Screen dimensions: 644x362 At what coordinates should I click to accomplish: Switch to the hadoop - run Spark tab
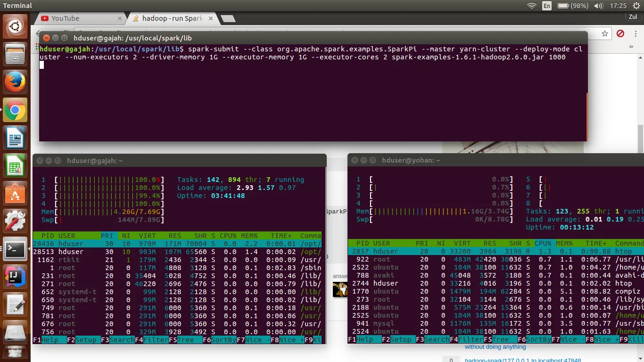point(173,18)
